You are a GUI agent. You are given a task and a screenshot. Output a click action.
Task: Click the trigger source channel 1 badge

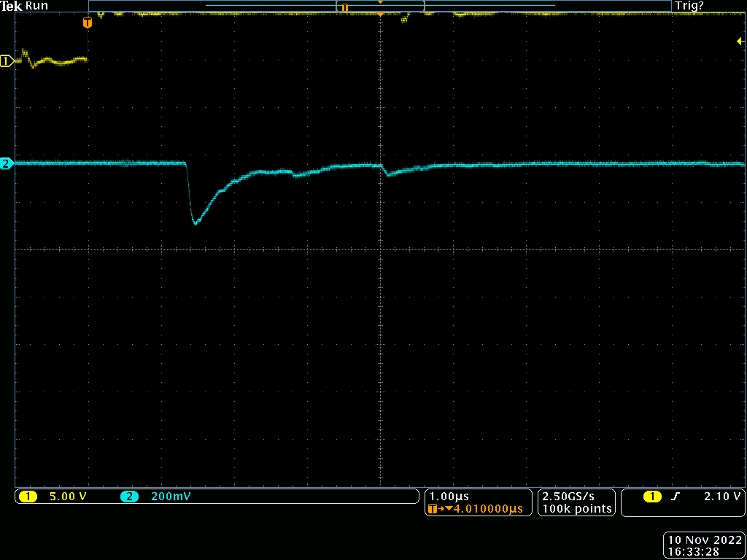click(x=653, y=496)
